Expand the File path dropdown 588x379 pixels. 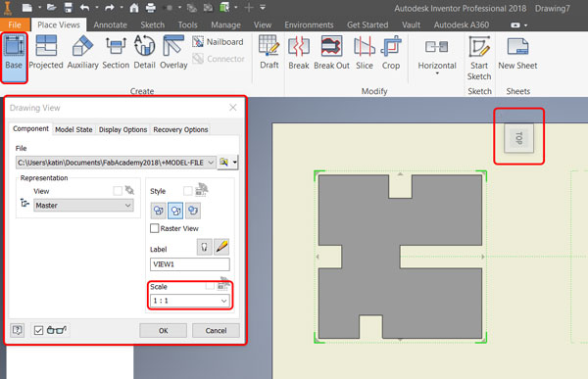coord(211,163)
